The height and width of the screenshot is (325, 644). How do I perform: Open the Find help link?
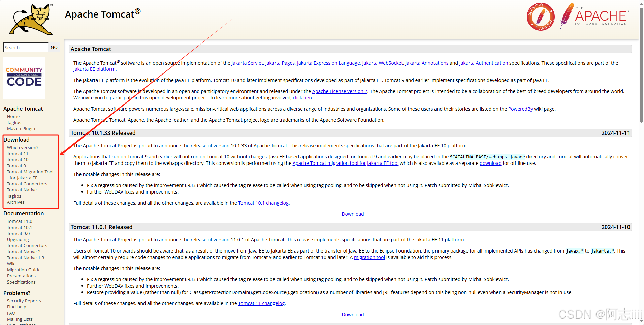pyautogui.click(x=17, y=307)
